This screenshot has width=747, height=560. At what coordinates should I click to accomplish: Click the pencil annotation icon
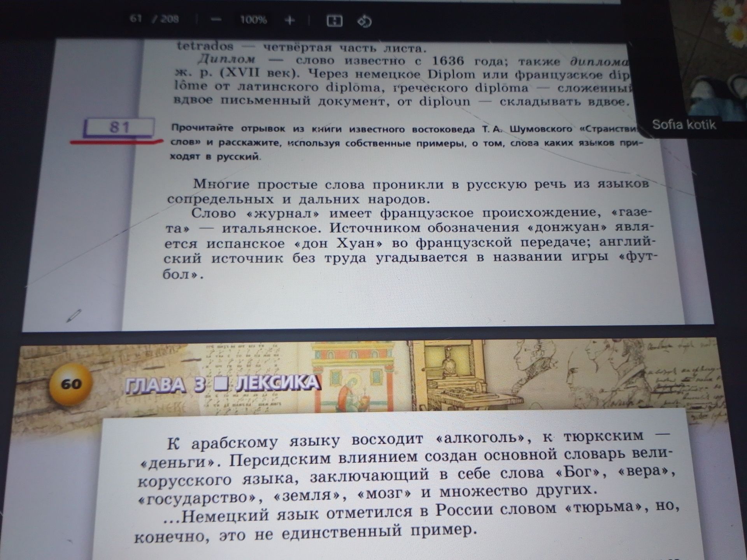(74, 315)
